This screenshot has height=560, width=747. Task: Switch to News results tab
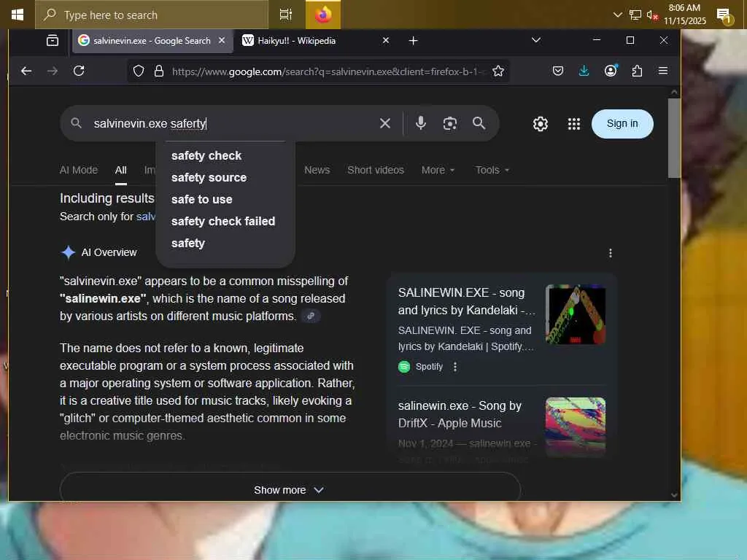coord(317,170)
